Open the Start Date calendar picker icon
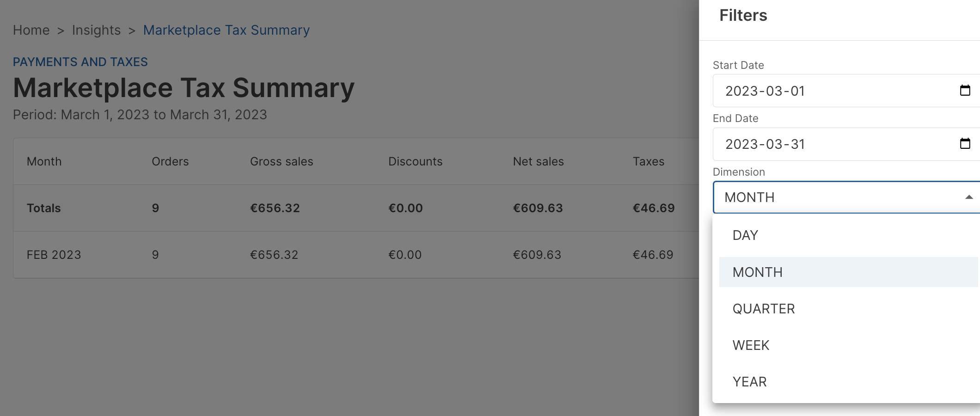 [965, 91]
